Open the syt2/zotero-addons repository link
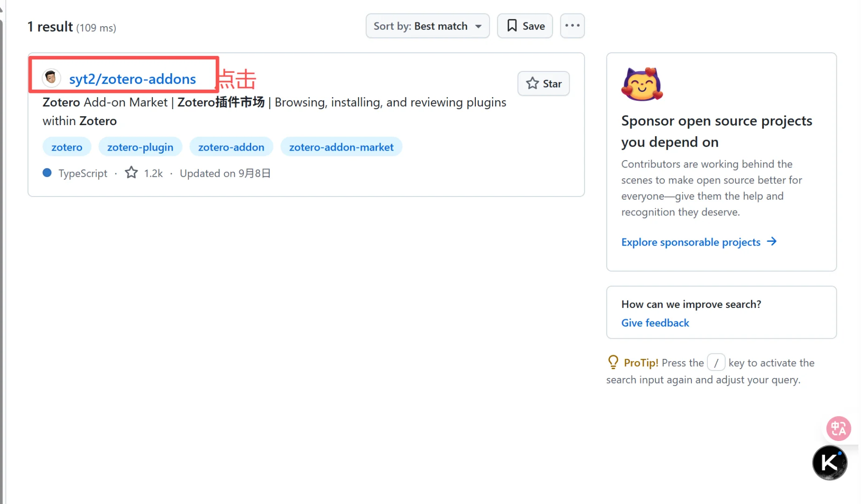This screenshot has width=861, height=504. (x=132, y=79)
